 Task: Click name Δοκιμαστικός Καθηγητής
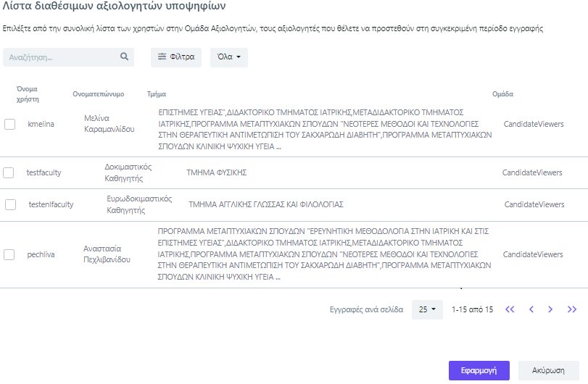[128, 172]
